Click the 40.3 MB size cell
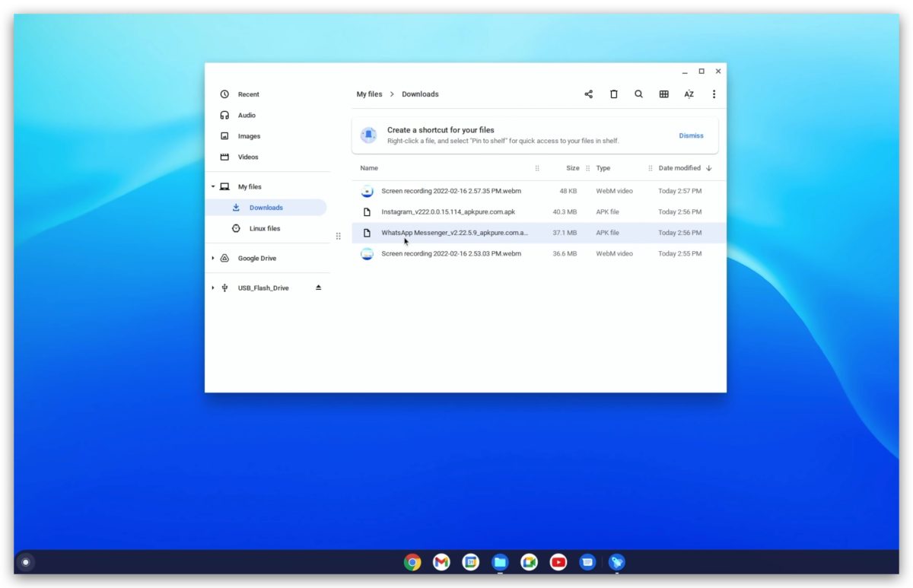Screen dimensions: 913x588 [565, 212]
